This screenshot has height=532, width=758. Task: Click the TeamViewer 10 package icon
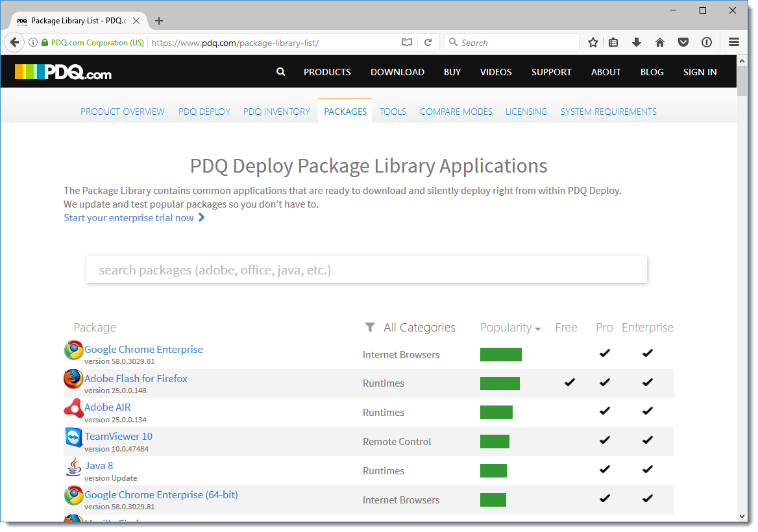73,437
